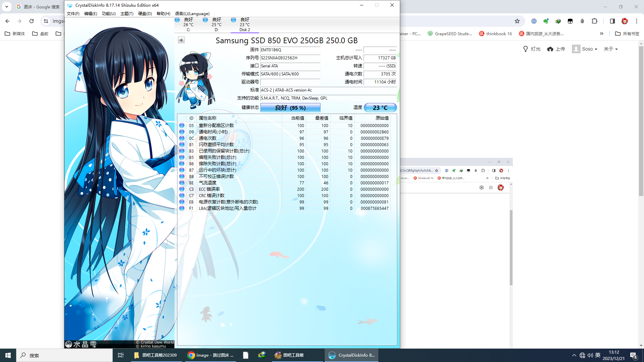The image size is (644, 362).
Task: Open the GrapeSEED Student bookmark
Action: [450, 34]
